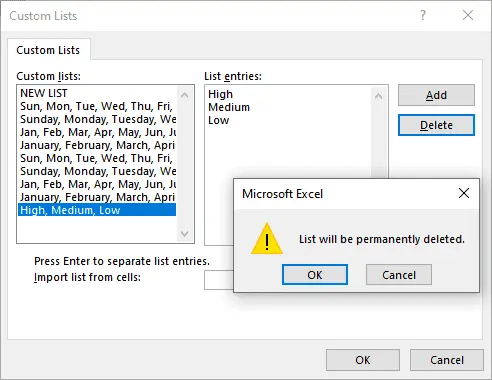Image resolution: width=492 pixels, height=380 pixels.
Task: Close the Microsoft Excel warning popup
Action: point(464,193)
